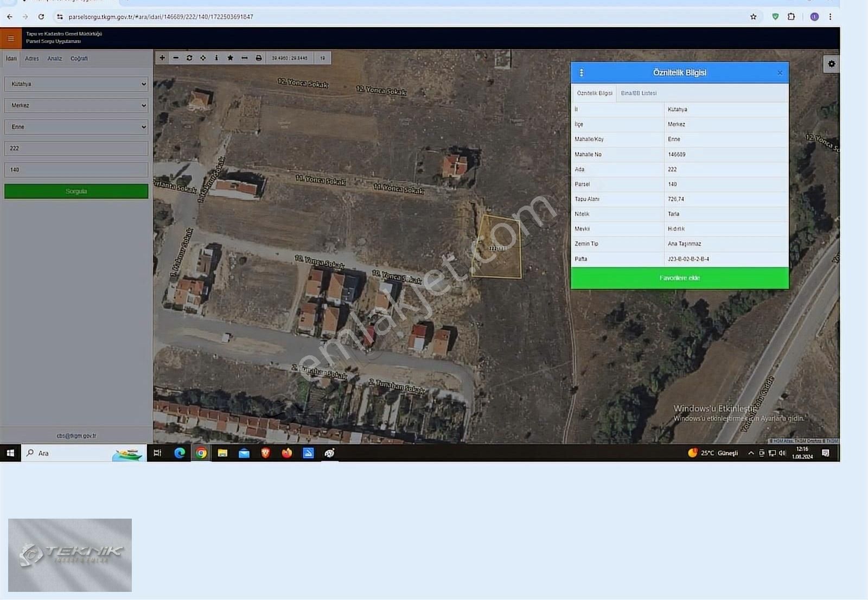Click the map coordinates display
868x600 pixels.
[x=290, y=58]
